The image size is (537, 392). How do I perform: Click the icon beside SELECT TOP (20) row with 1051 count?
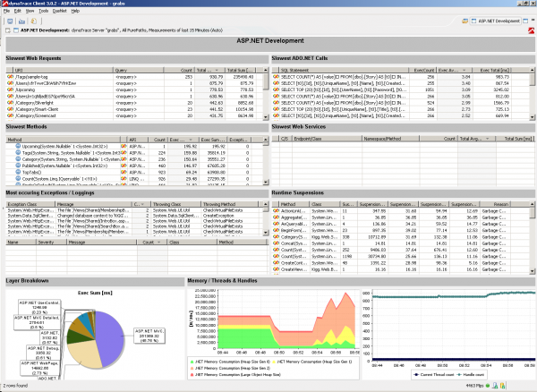point(276,89)
